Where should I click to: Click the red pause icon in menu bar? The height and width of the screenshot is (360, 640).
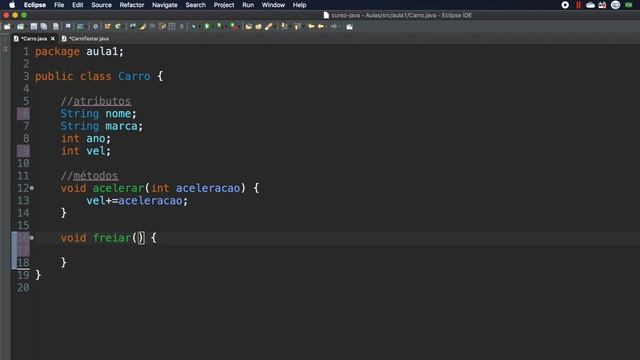pos(578,5)
